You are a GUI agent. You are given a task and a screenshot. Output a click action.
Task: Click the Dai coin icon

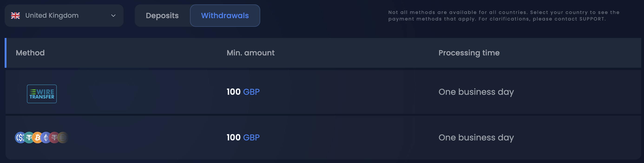pyautogui.click(x=63, y=137)
